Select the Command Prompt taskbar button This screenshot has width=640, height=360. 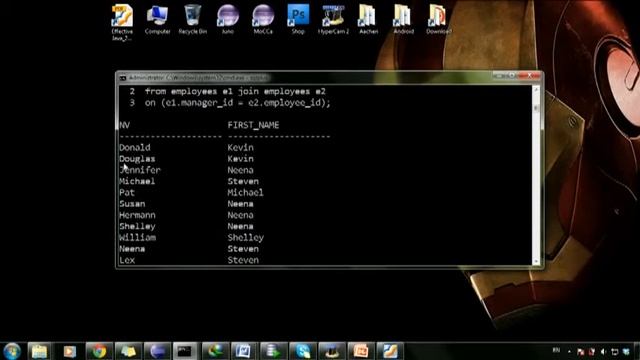tap(185, 351)
